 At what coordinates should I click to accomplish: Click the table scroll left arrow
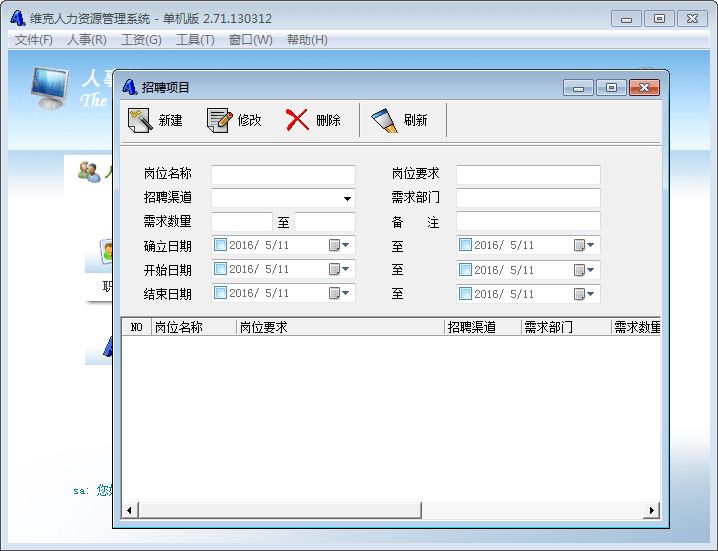click(130, 510)
